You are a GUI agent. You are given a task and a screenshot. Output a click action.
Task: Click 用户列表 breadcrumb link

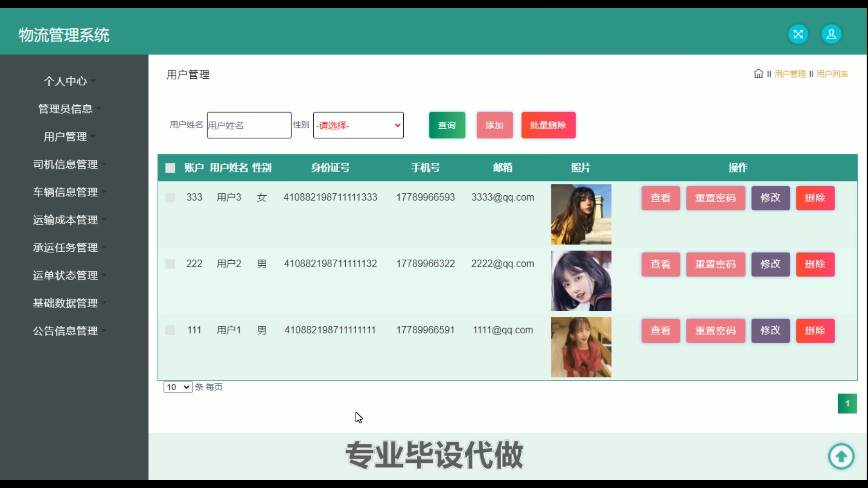(x=832, y=74)
